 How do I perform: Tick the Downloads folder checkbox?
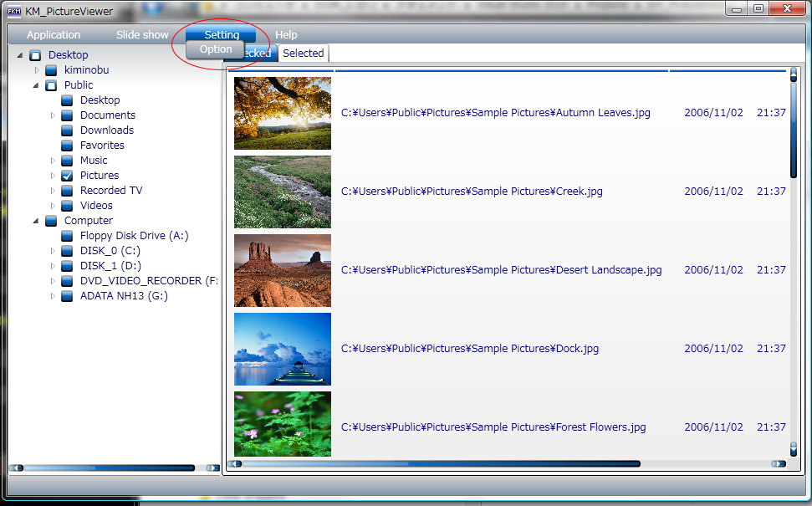68,130
